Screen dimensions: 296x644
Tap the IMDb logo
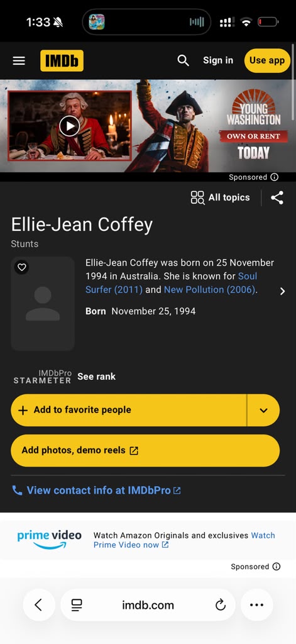(62, 61)
